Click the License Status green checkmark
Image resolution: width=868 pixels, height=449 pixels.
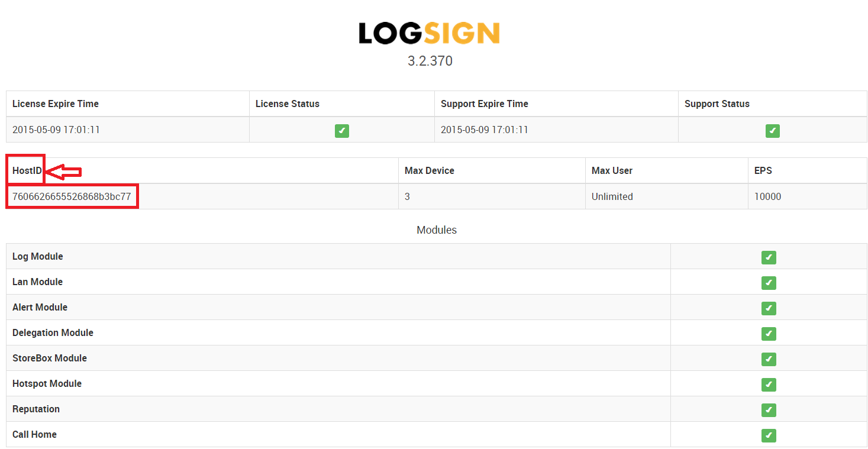click(342, 131)
